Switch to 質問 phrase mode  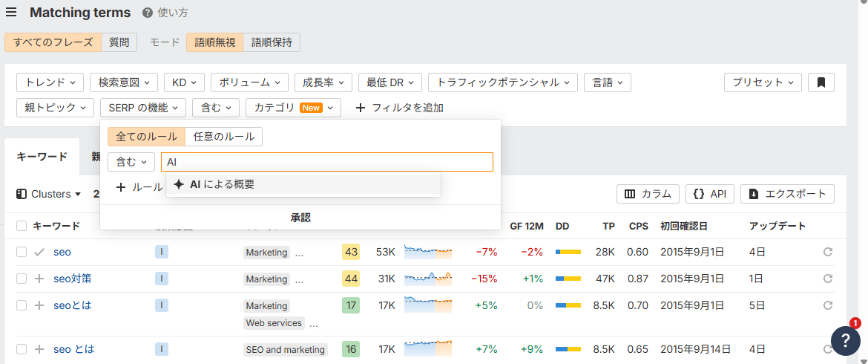click(x=119, y=42)
